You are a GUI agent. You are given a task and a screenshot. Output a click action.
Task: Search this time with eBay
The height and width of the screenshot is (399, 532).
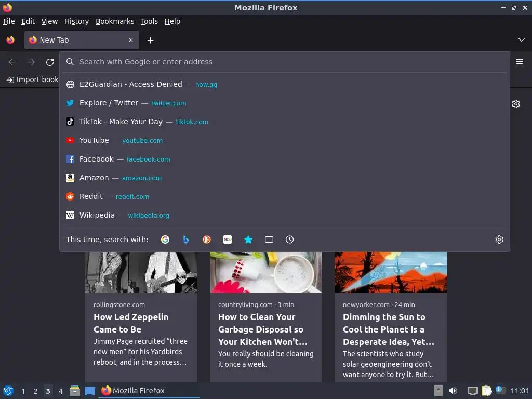pos(228,240)
